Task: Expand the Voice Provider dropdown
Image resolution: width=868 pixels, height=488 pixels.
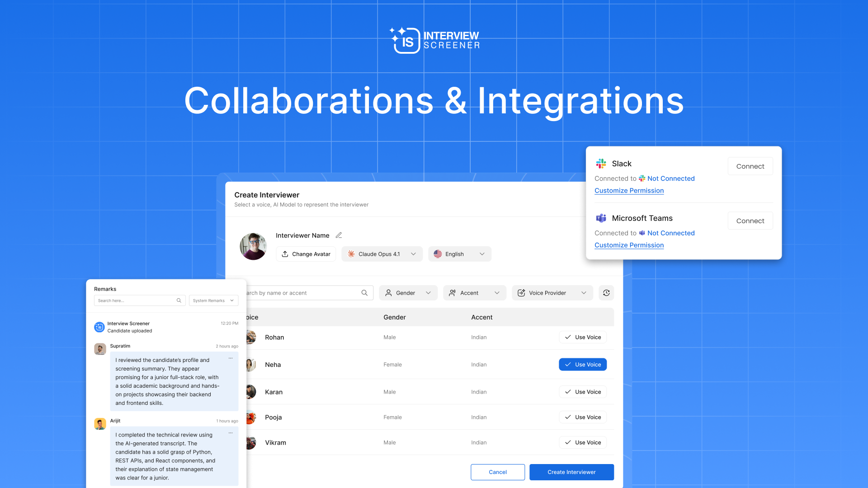Action: [x=552, y=293]
